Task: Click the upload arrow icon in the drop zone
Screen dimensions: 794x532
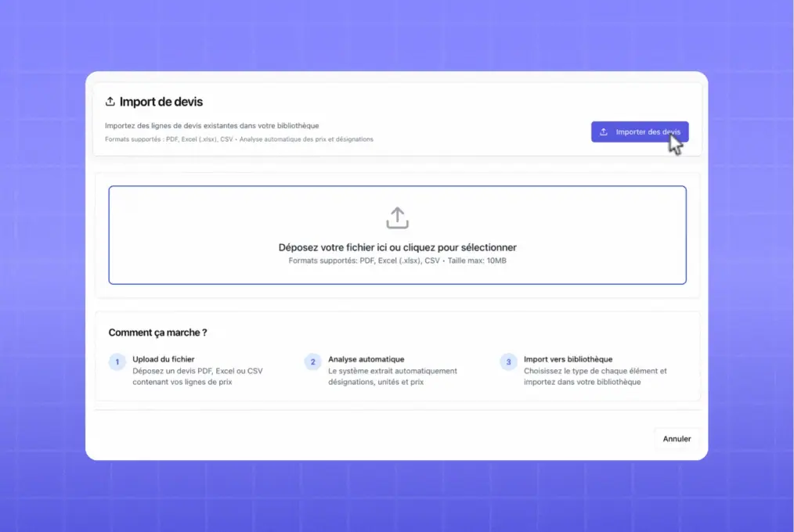Action: coord(397,218)
